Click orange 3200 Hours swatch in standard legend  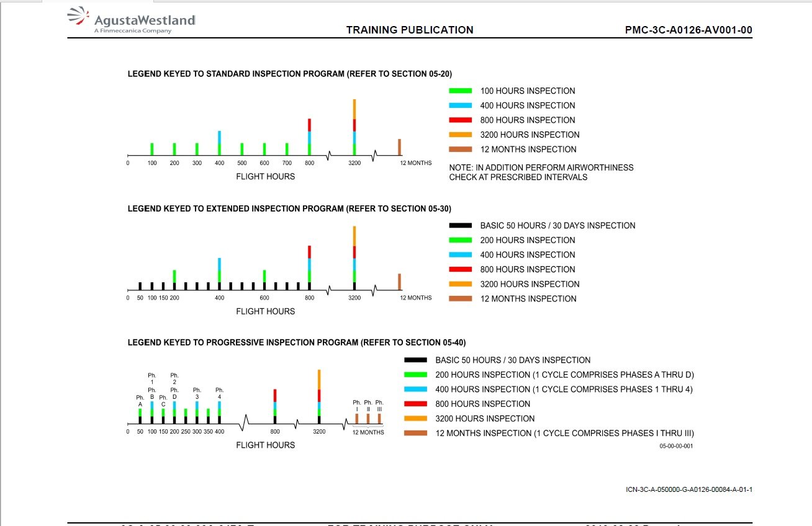coord(460,135)
